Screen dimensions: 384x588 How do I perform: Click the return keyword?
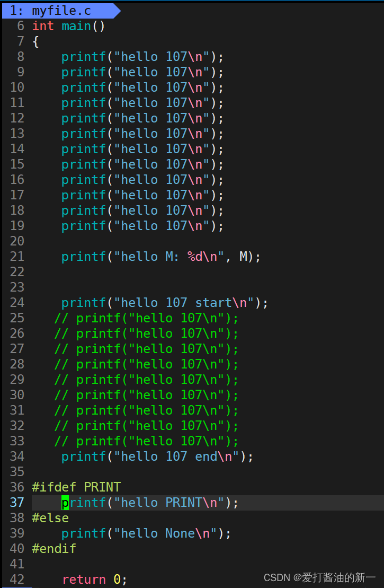[84, 580]
